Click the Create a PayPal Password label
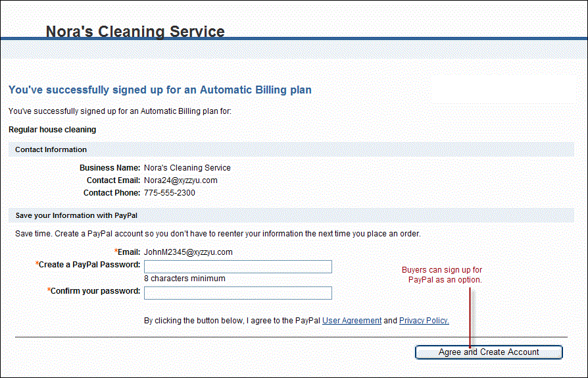 pyautogui.click(x=89, y=265)
